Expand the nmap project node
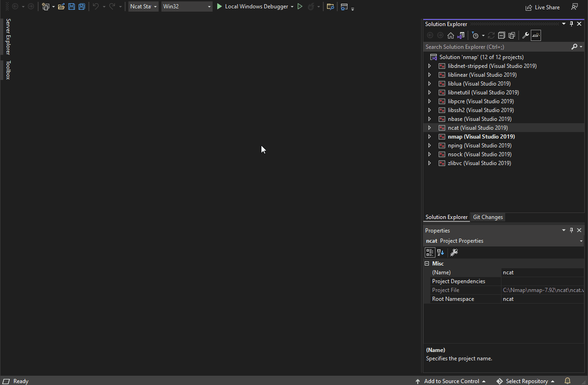The height and width of the screenshot is (385, 588). [x=429, y=137]
